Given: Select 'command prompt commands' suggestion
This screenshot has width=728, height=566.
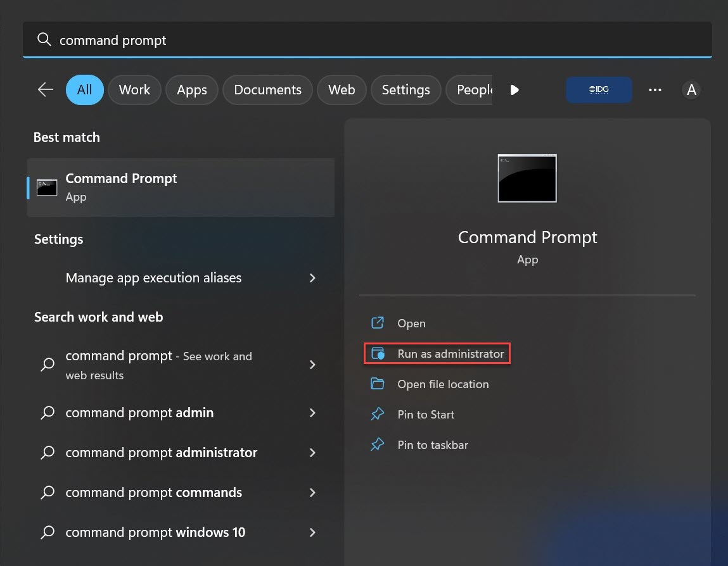Looking at the screenshot, I should (x=181, y=492).
